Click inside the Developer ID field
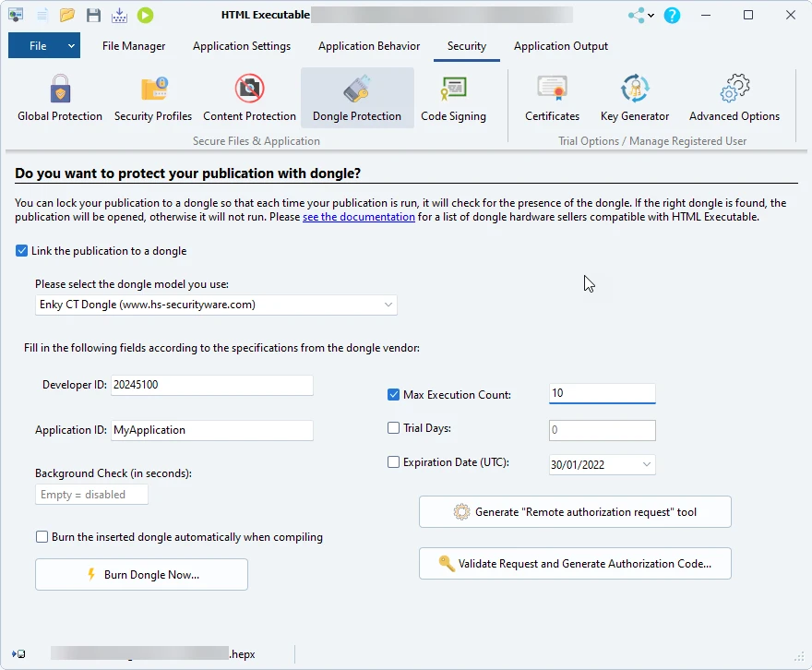 point(211,385)
